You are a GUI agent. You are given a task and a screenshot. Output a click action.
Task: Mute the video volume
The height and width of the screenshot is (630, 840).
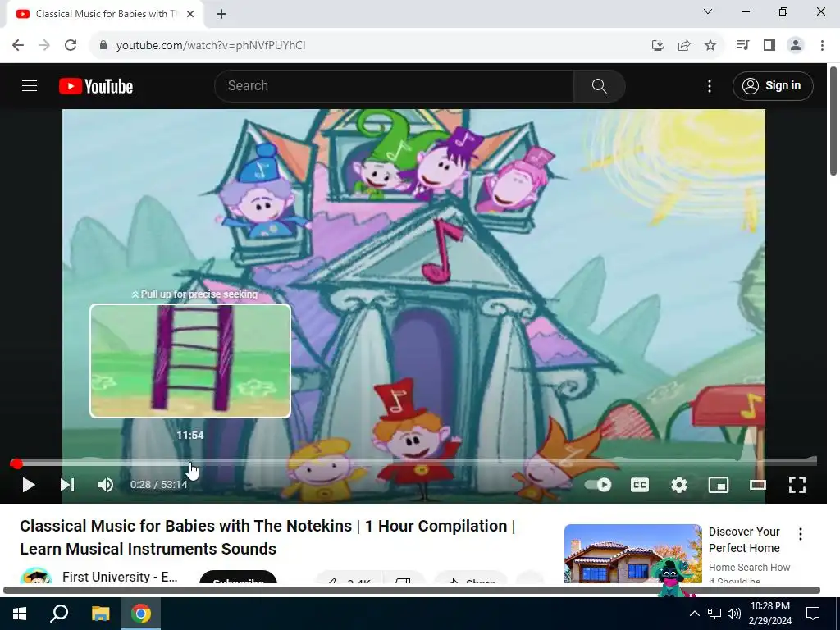[106, 485]
